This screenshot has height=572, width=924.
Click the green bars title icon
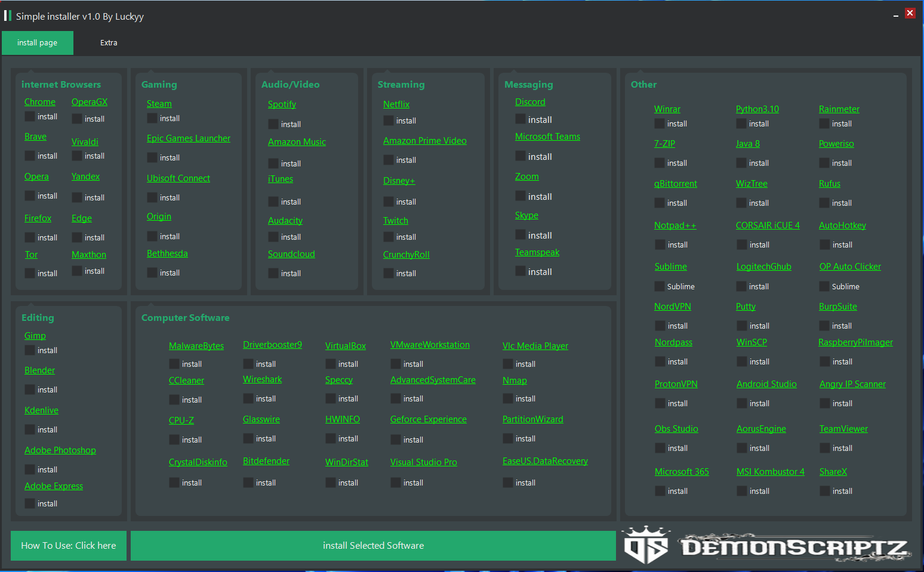tap(8, 16)
